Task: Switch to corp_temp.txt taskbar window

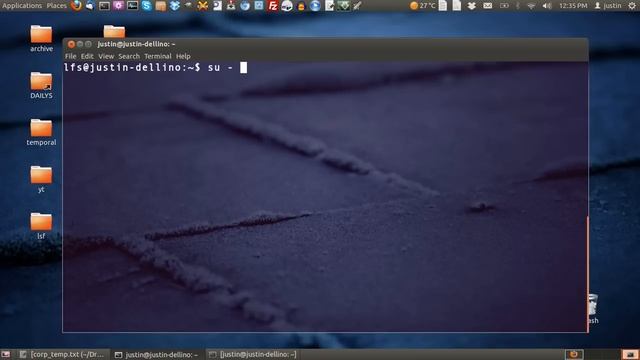Action: click(62, 354)
